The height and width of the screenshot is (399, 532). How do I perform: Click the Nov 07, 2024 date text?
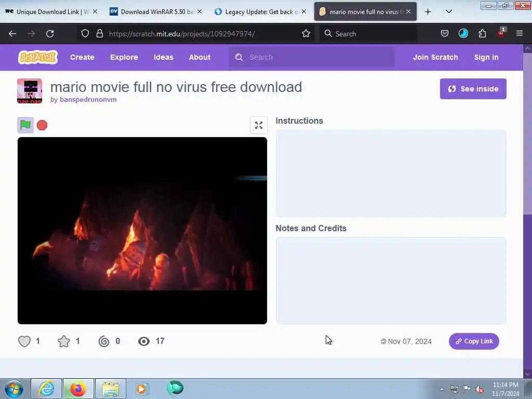409,341
